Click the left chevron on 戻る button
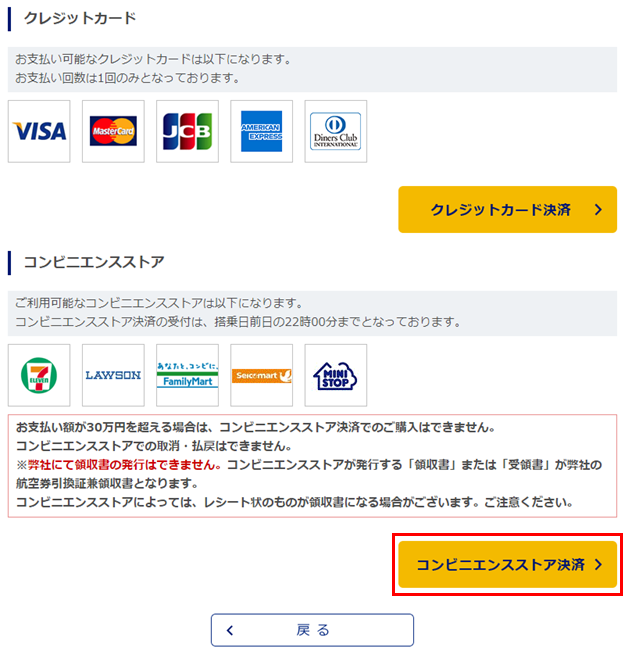639x659 pixels. coord(230,630)
